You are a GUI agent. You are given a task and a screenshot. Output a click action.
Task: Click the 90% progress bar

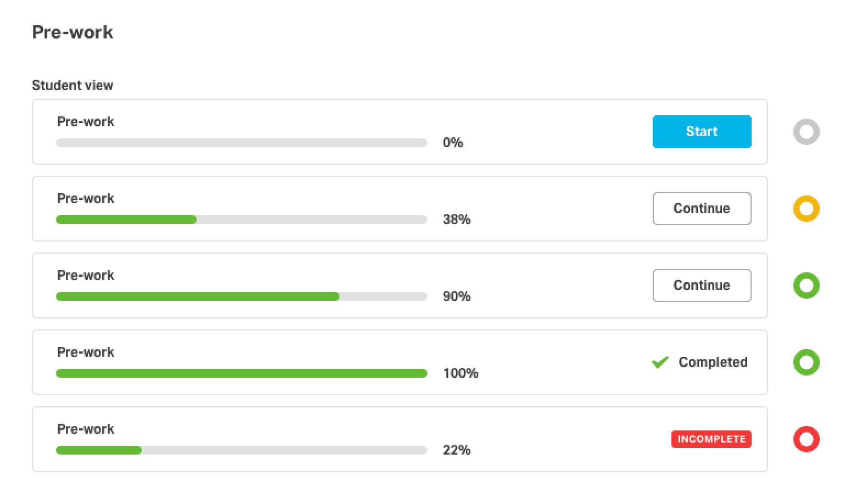tap(242, 296)
